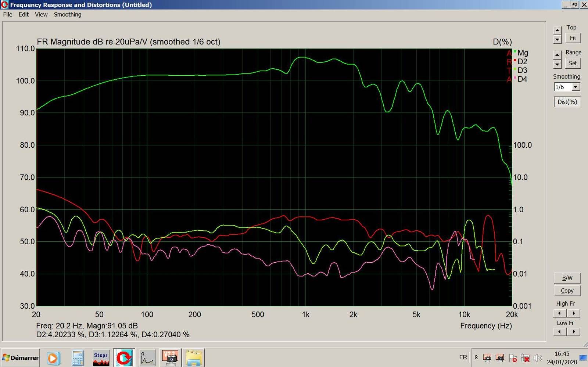Select the active ARTA taskbar icon
Image resolution: width=588 pixels, height=367 pixels.
pos(124,358)
